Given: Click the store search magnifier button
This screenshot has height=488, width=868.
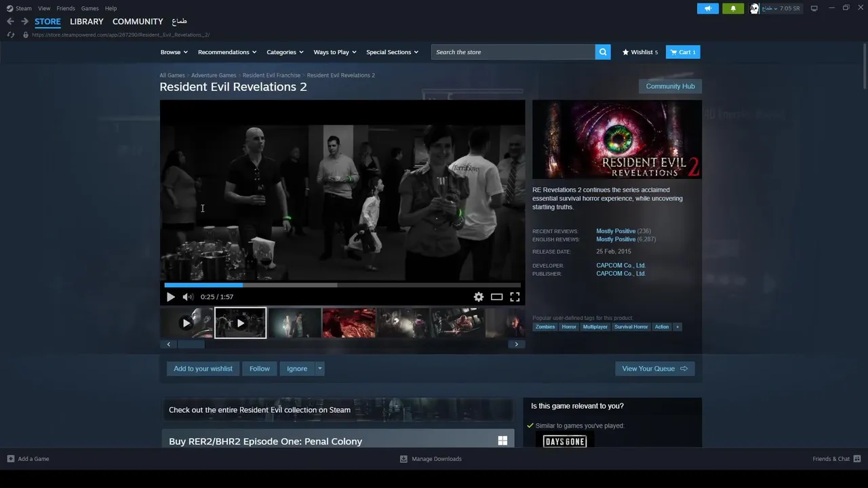Looking at the screenshot, I should pyautogui.click(x=603, y=52).
